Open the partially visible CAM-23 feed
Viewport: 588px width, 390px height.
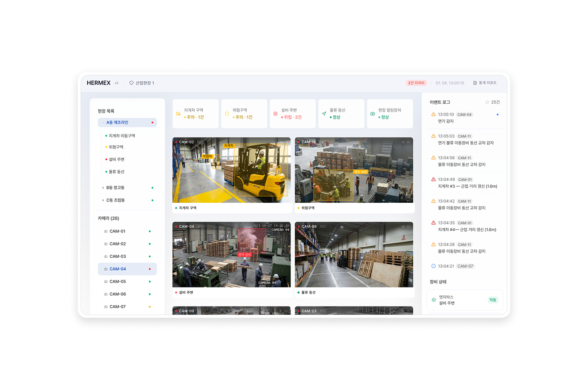point(354,310)
